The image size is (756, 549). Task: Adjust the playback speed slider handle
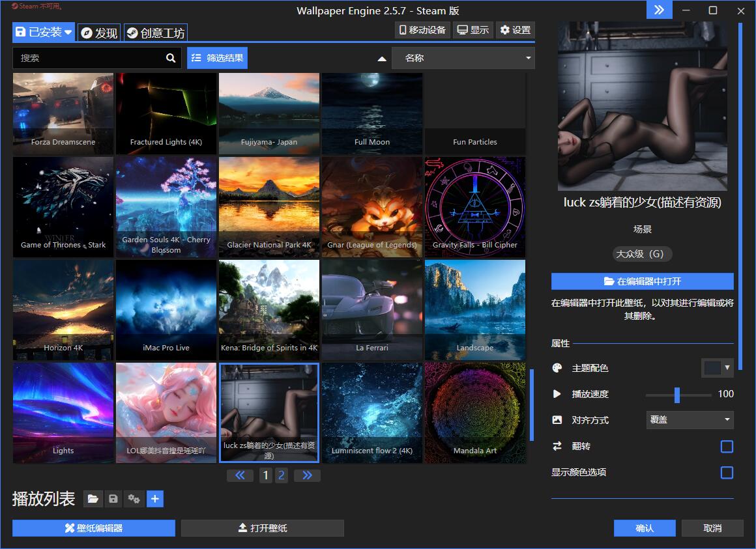point(677,395)
